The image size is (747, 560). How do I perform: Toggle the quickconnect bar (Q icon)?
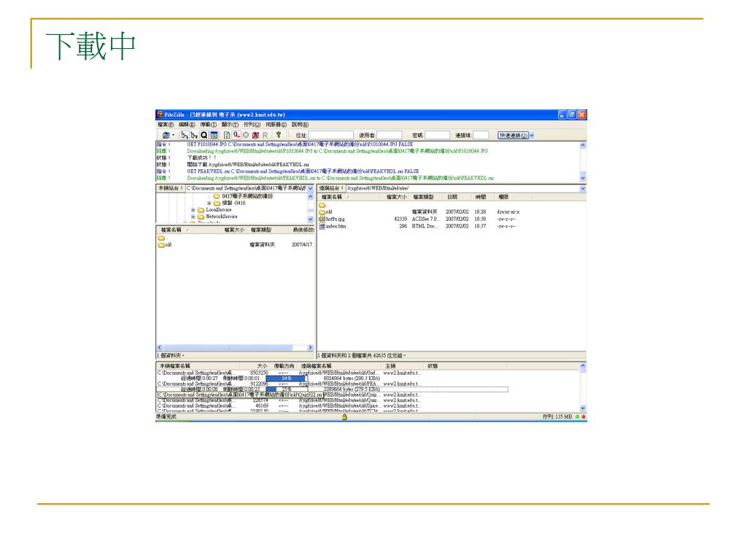coord(204,135)
